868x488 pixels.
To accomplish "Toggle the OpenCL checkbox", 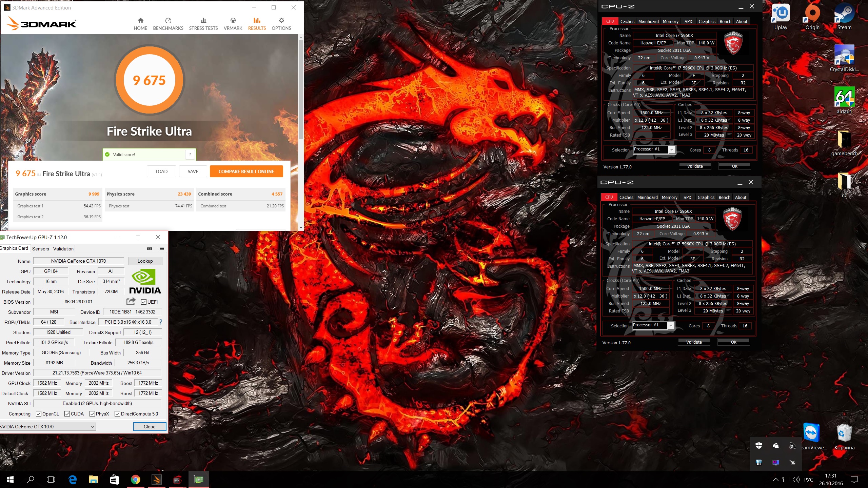I will (x=39, y=414).
